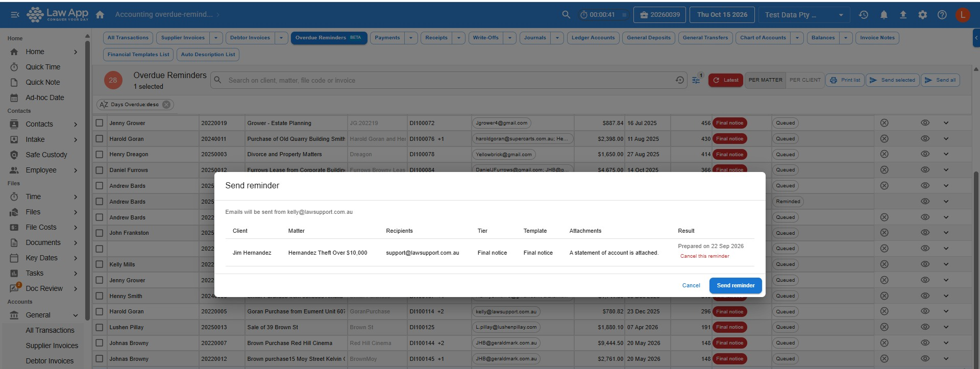Screen dimensions: 980x369
Task: Cancel queued reminder for Jenny Grower 20220019
Action: click(x=885, y=123)
